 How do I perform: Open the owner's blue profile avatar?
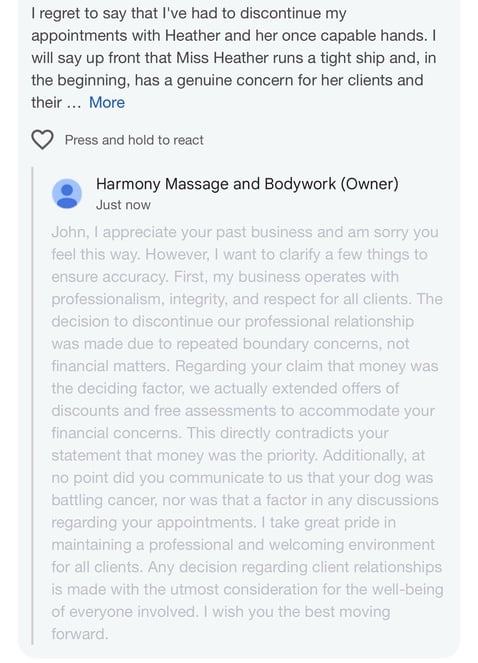pos(67,194)
